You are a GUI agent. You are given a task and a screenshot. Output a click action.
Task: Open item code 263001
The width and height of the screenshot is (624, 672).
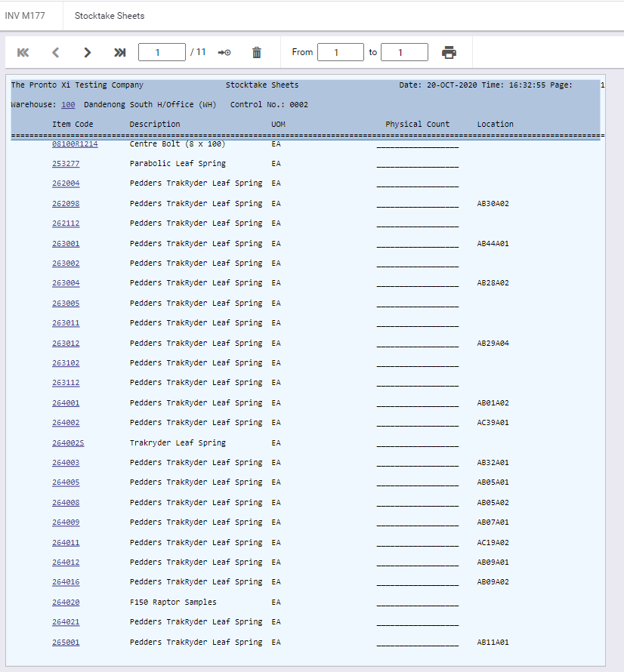click(66, 243)
